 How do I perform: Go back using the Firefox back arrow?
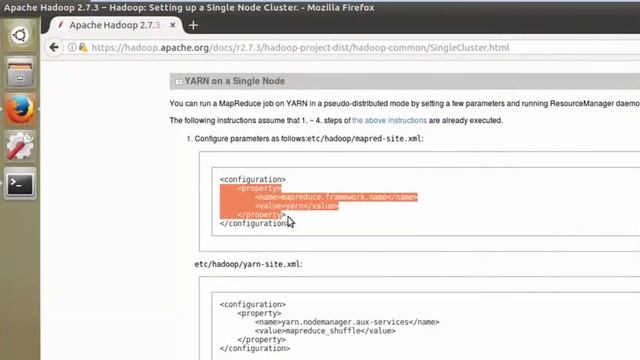[x=54, y=47]
